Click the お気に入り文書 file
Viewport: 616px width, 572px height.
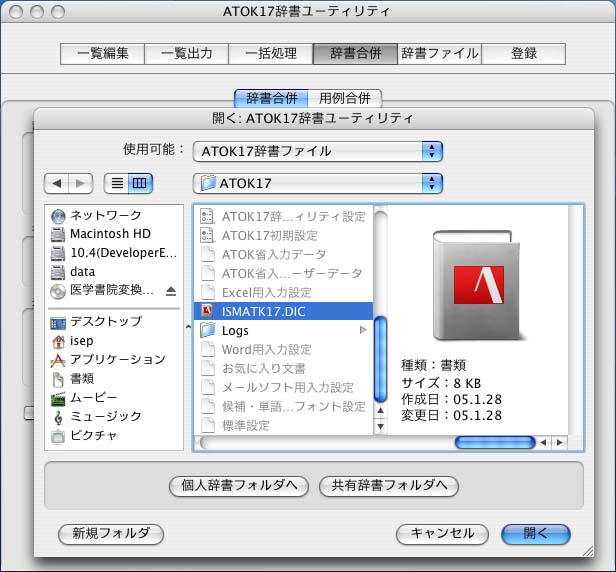coord(283,368)
